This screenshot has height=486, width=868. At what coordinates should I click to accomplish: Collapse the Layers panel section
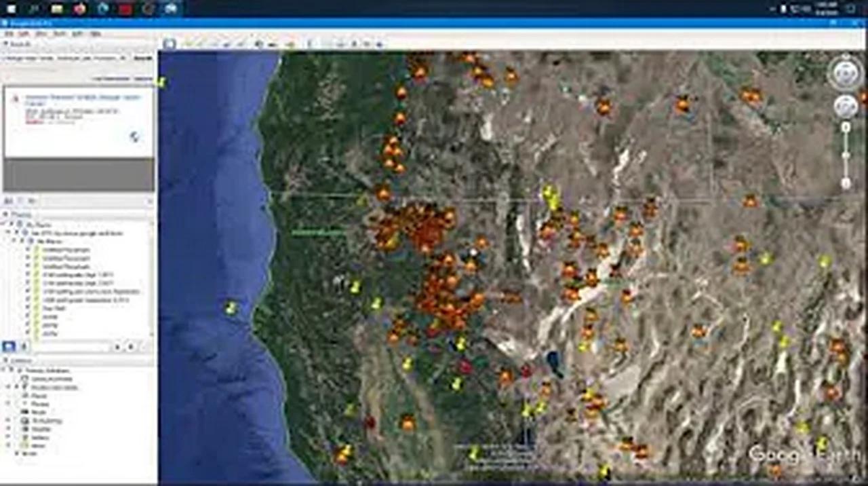point(5,360)
